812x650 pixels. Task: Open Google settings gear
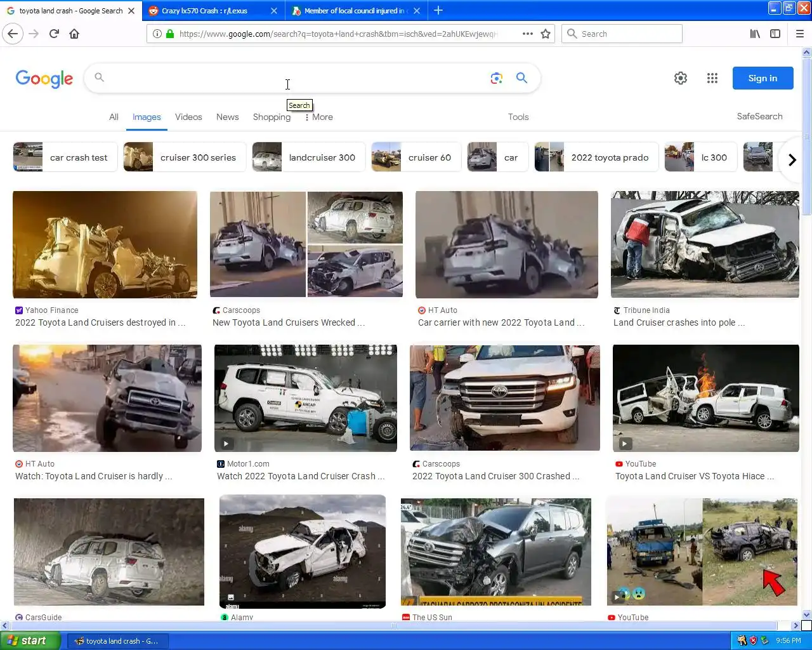681,78
